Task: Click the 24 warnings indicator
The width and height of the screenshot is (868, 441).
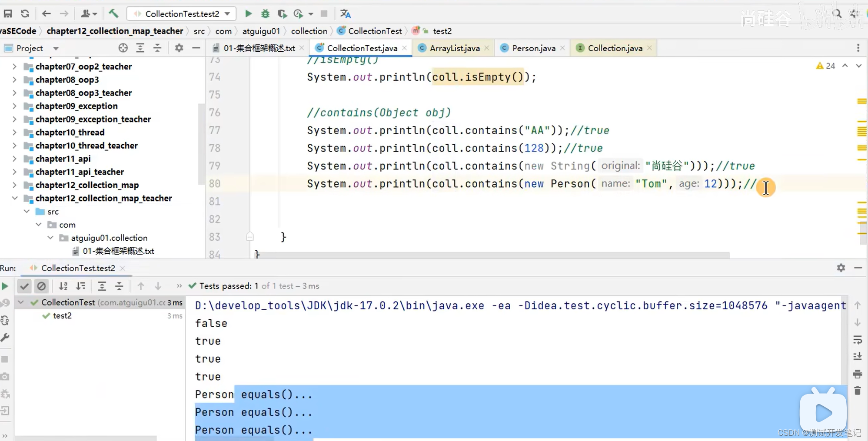Action: [825, 66]
